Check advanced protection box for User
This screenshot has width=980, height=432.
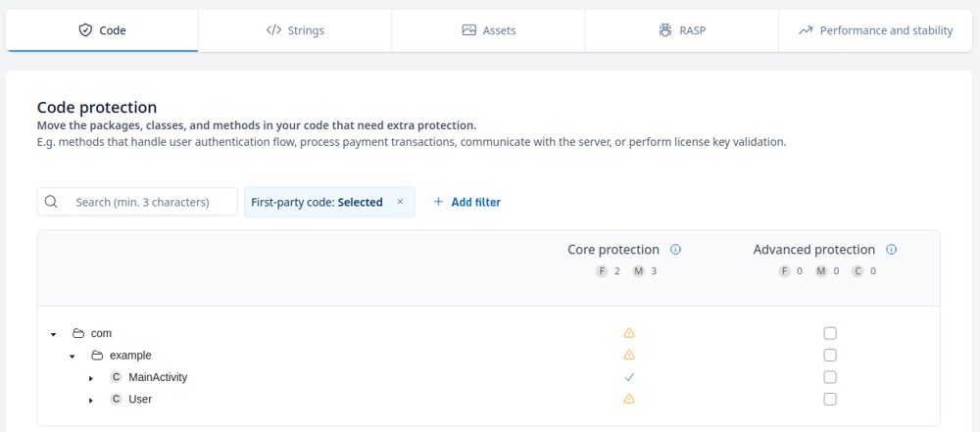pos(830,399)
